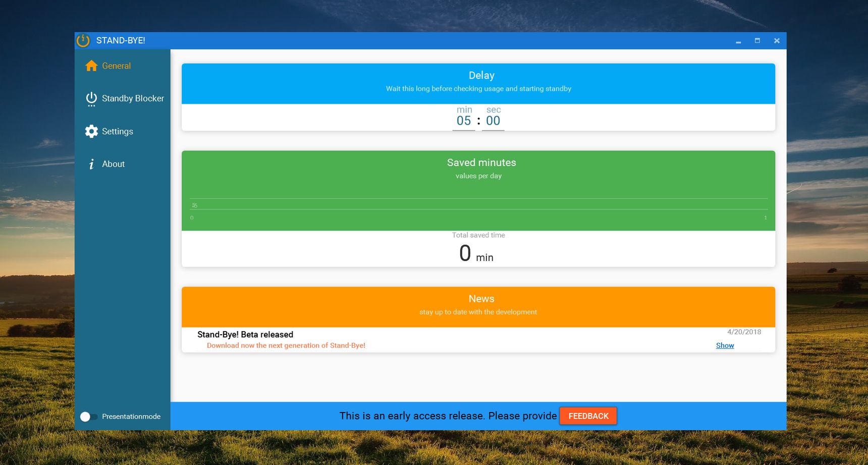Click 'Wait this long before checking usage' text

pos(478,88)
